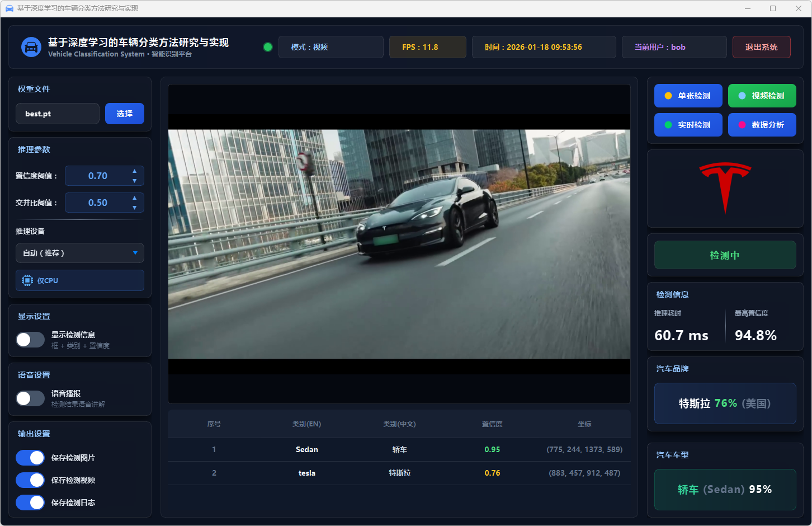Image resolution: width=812 pixels, height=526 pixels.
Task: Enable the show detection info toggle
Action: click(x=30, y=340)
